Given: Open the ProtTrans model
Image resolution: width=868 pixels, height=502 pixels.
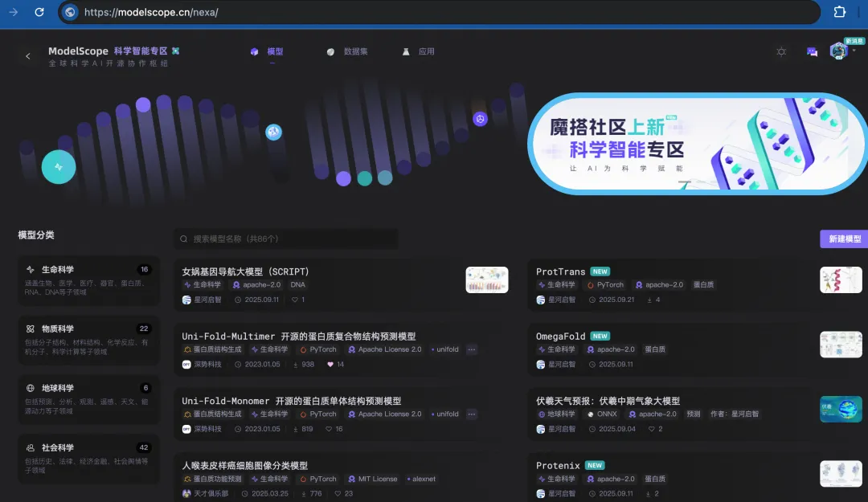Looking at the screenshot, I should point(560,271).
